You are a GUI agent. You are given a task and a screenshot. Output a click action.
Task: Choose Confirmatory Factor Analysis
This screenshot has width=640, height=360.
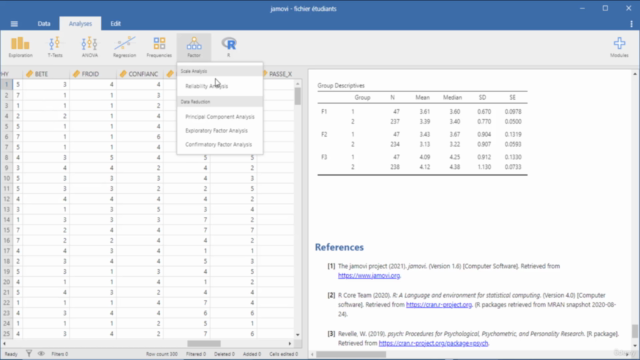(220, 144)
